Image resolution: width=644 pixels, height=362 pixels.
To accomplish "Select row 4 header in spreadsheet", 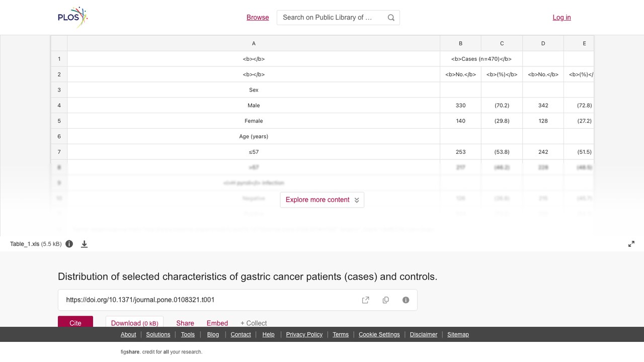I will [x=59, y=106].
